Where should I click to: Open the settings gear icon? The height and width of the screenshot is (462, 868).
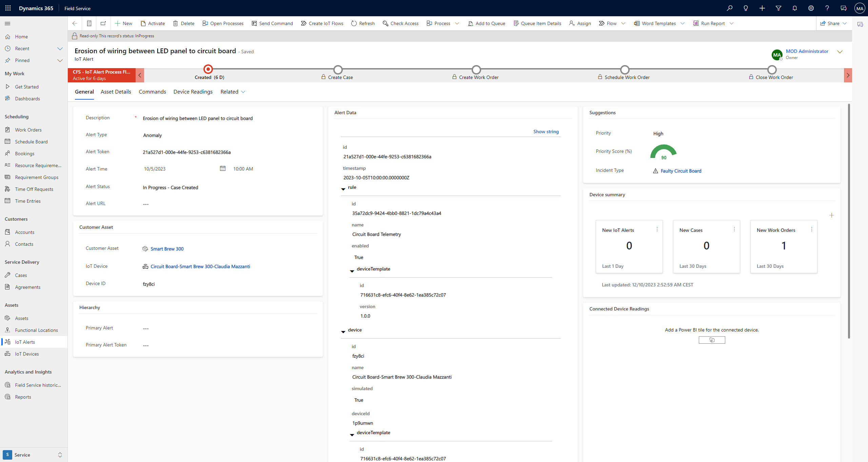click(x=811, y=8)
